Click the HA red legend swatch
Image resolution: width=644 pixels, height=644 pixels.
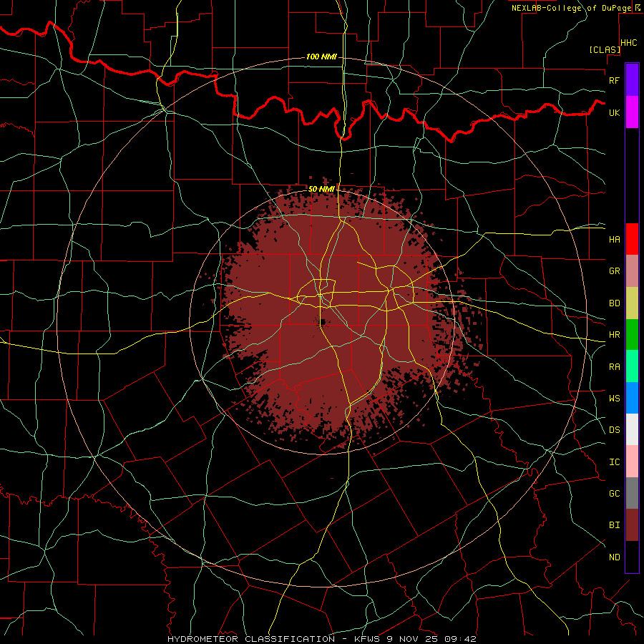[x=632, y=239]
